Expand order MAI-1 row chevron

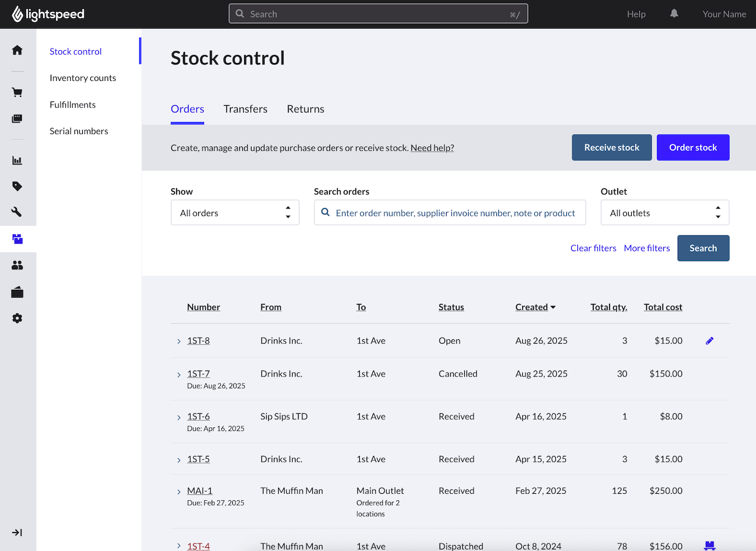[179, 492]
